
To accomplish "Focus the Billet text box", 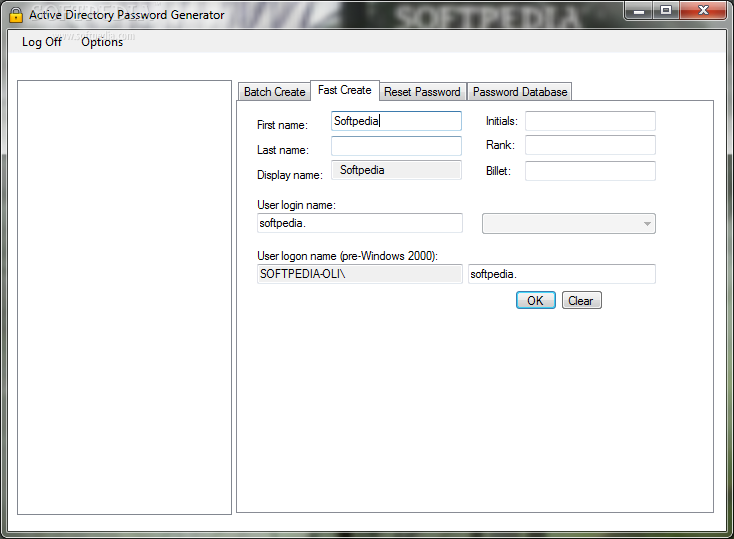I will (590, 171).
